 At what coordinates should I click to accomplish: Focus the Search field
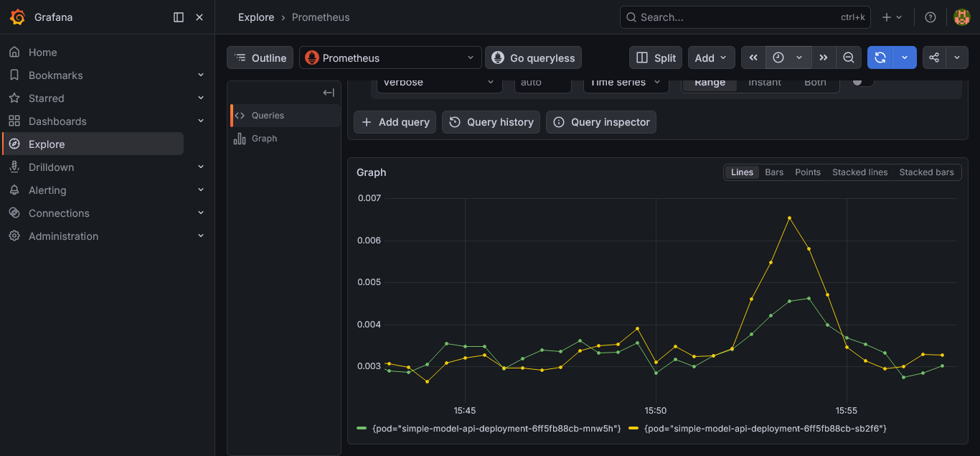tap(745, 17)
